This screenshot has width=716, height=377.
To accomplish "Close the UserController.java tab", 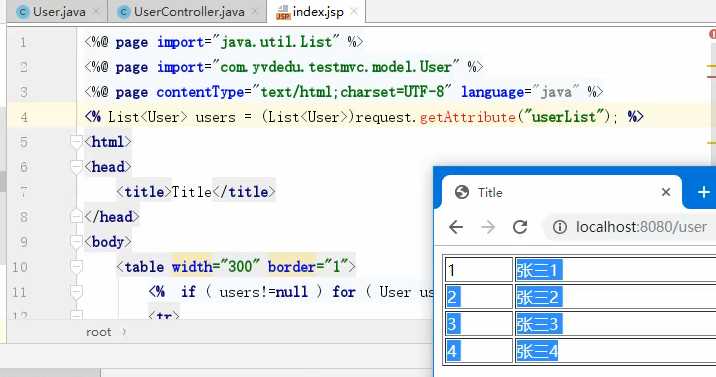I will click(255, 12).
